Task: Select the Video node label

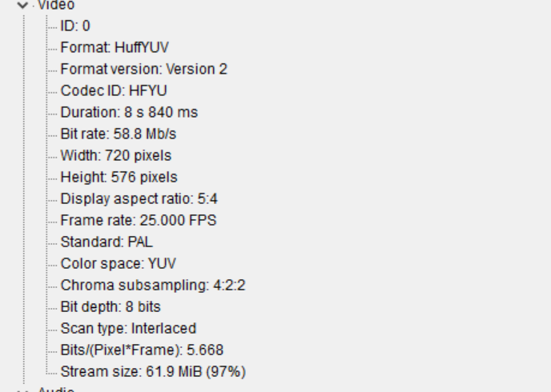Action: pyautogui.click(x=57, y=5)
